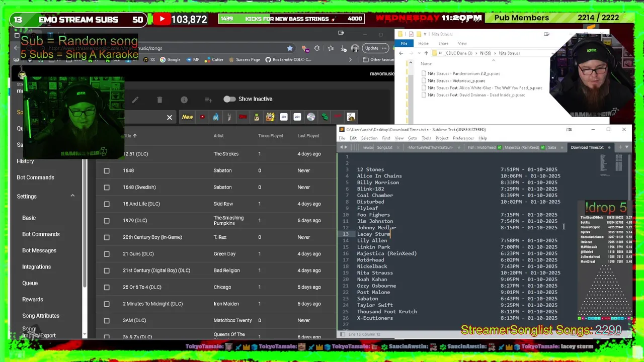The width and height of the screenshot is (644, 362).
Task: Select the CD disc attribute filter icon
Action: pos(311,117)
